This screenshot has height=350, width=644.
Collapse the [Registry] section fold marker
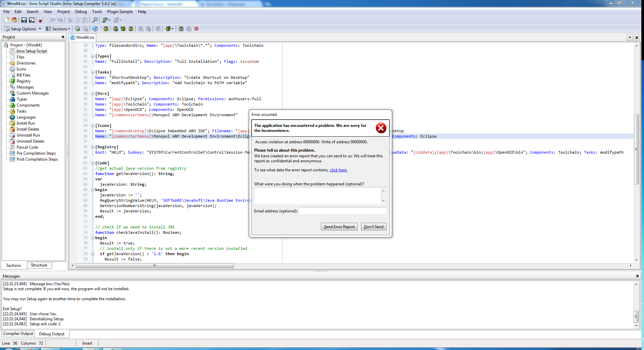(93, 147)
